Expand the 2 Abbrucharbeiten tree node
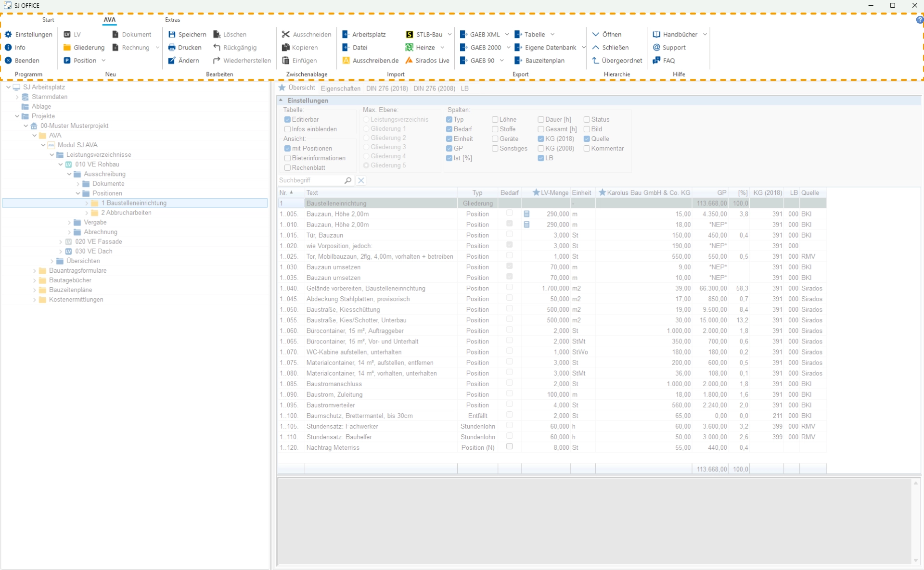Viewport: 924px width, 570px height. [x=87, y=213]
